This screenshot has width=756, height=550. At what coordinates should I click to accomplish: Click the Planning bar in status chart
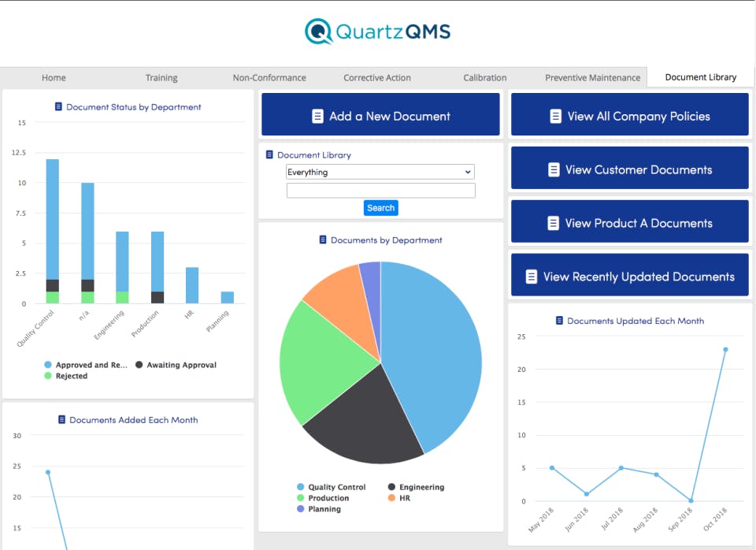pos(228,298)
